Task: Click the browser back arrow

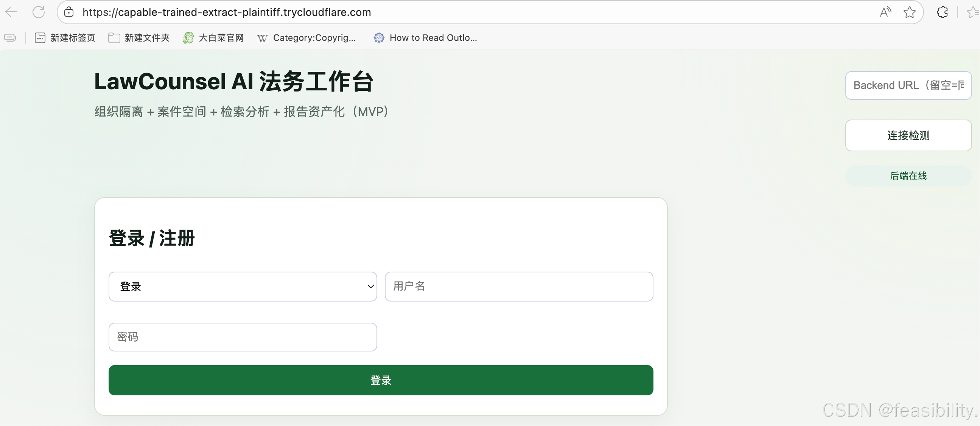Action: pos(11,12)
